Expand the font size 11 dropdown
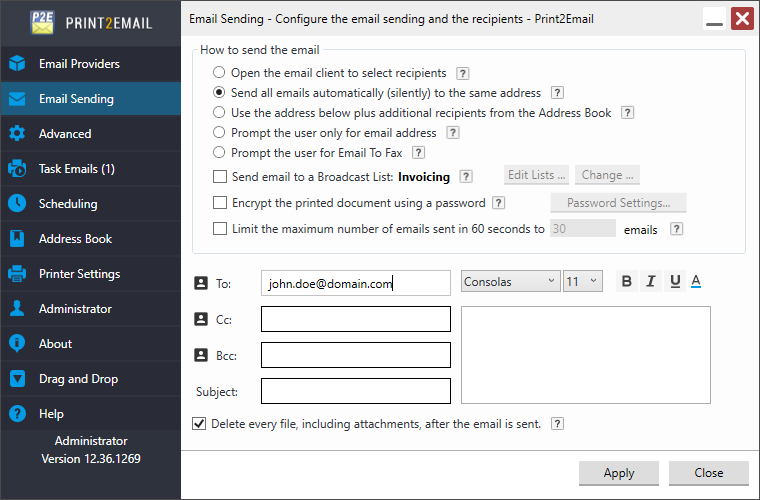The image size is (760, 500). [582, 282]
